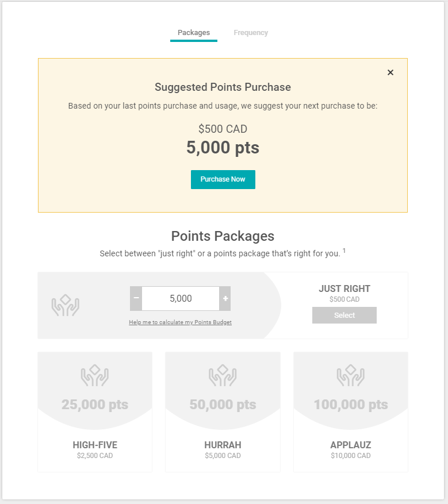Select the APPLAUZ package title

[x=351, y=445]
